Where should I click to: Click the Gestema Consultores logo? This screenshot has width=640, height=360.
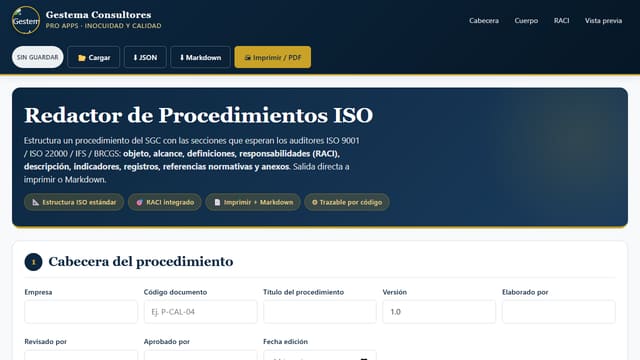[26, 20]
